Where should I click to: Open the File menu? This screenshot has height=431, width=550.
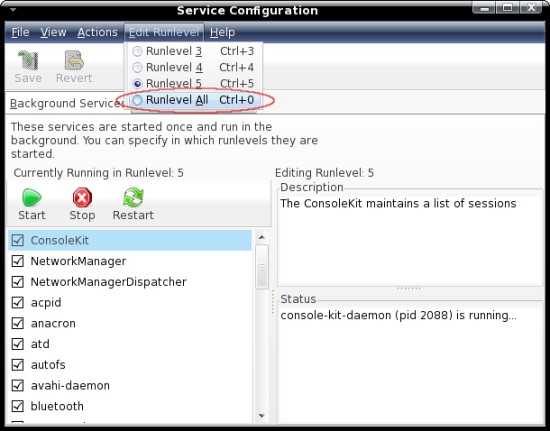(20, 32)
